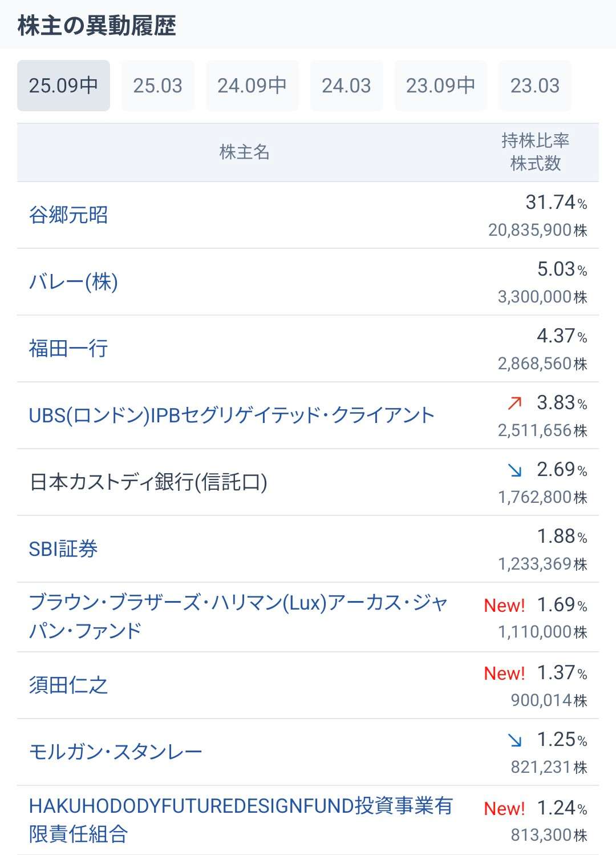Click the blue down arrow beside 1.25%
This screenshot has width=616, height=855.
514,740
